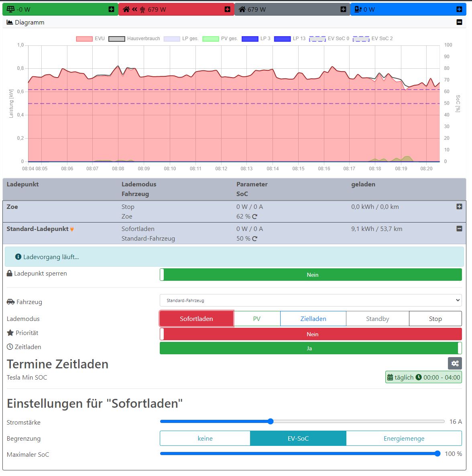Select the Zielladen charge mode
This screenshot has width=472, height=476.
pyautogui.click(x=313, y=319)
